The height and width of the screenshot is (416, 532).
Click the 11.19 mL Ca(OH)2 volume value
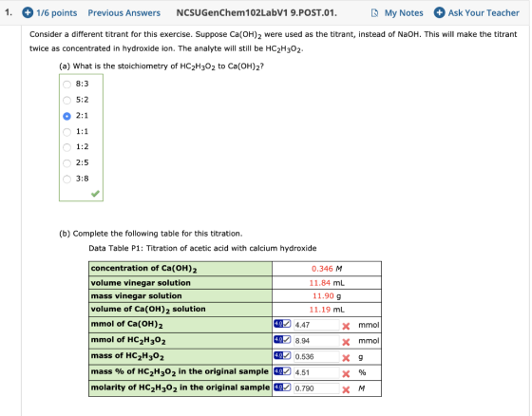pos(327,310)
